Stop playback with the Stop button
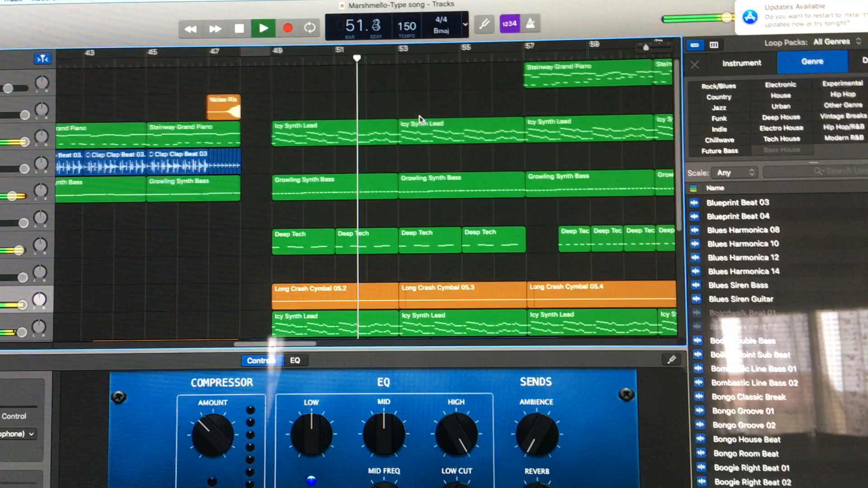 (x=239, y=28)
